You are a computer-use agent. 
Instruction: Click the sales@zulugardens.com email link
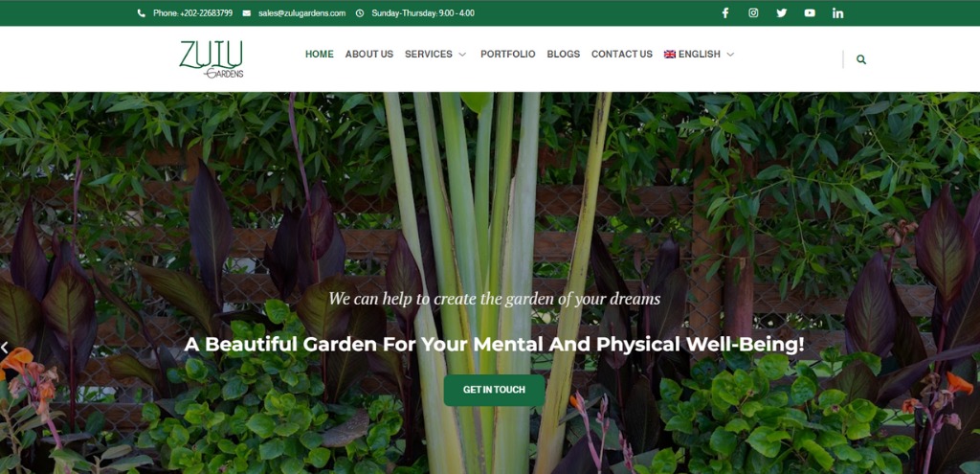pyautogui.click(x=301, y=13)
